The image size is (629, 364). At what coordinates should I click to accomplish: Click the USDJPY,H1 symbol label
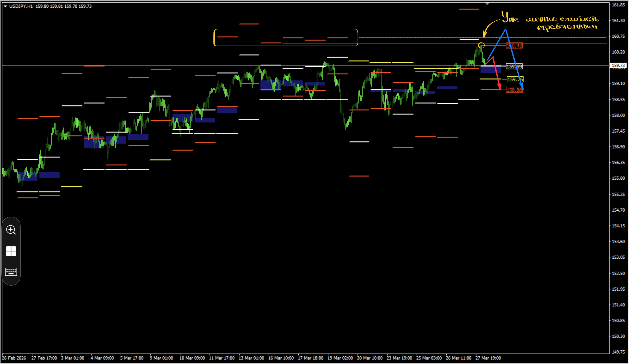click(x=21, y=6)
